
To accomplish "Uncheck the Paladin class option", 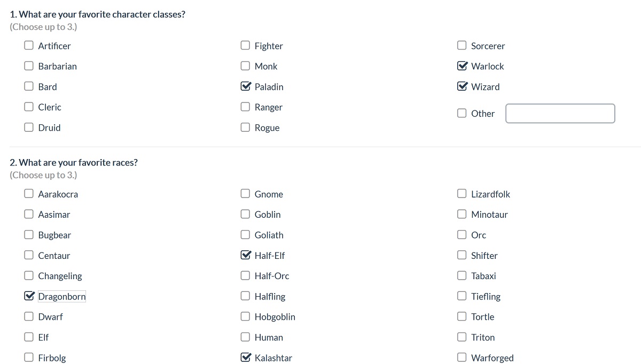I will coord(245,86).
